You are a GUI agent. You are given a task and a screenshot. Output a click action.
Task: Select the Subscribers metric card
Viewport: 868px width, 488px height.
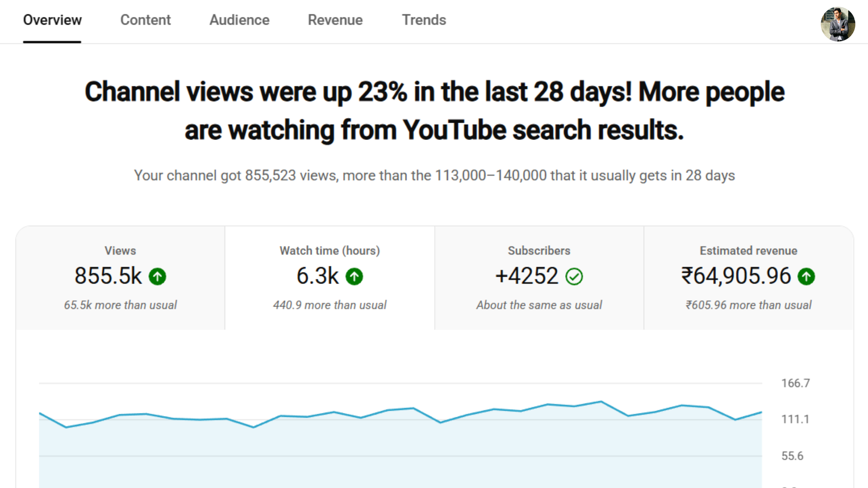(x=539, y=251)
